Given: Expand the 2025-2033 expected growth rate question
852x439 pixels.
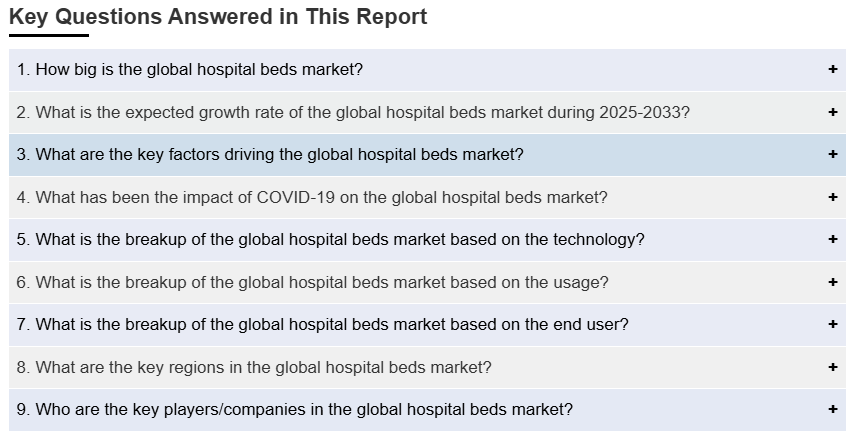Looking at the screenshot, I should pyautogui.click(x=353, y=112).
